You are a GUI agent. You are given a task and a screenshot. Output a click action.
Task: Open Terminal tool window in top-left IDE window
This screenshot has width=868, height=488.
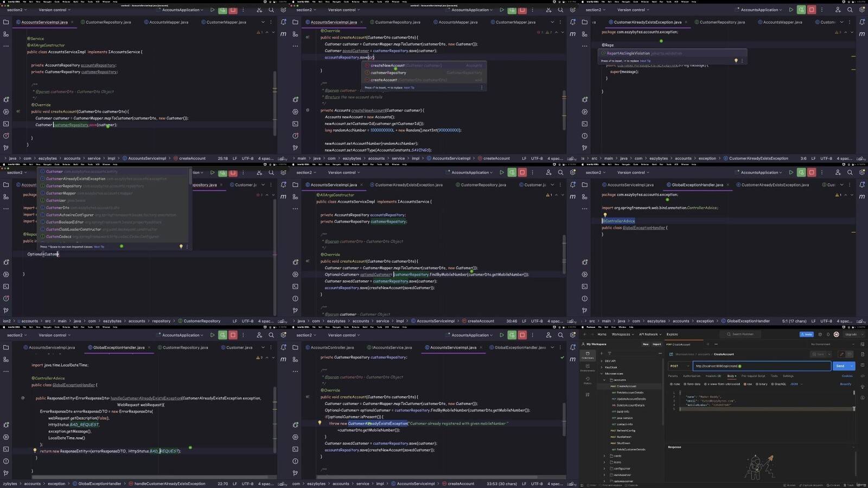(x=6, y=124)
